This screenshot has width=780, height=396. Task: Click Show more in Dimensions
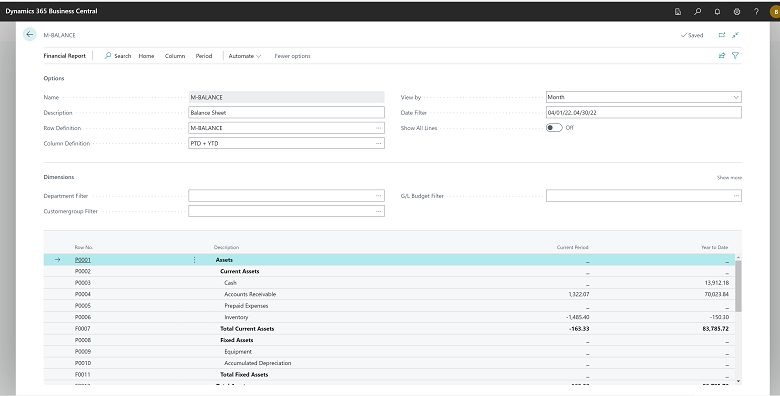[729, 178]
